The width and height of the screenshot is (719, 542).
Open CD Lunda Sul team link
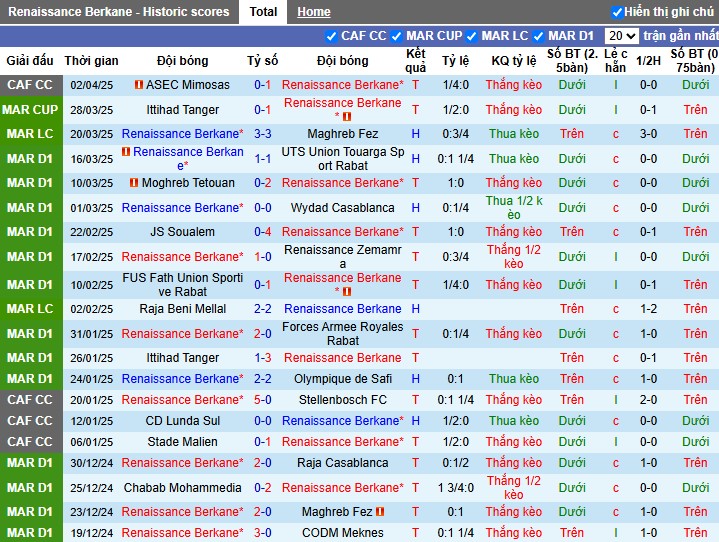[x=183, y=421]
